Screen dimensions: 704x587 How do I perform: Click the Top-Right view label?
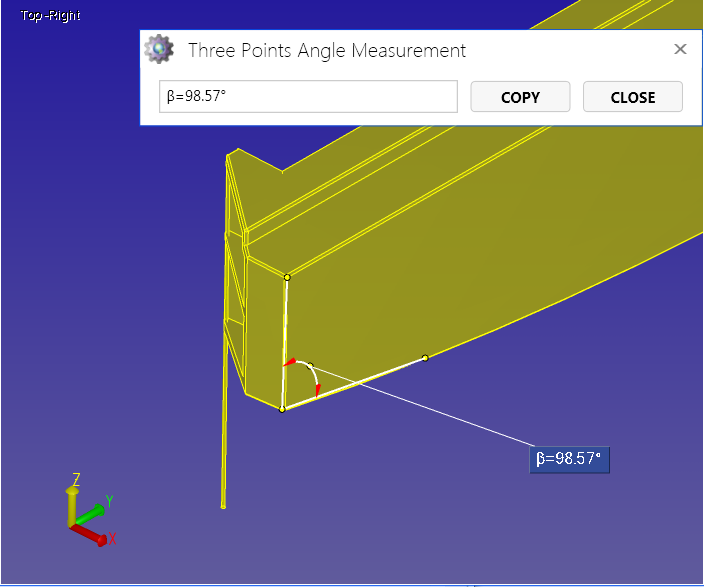tap(50, 16)
